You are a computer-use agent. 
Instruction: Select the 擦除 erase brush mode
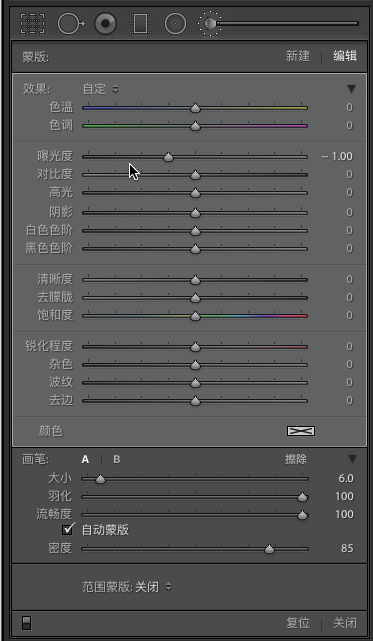(x=296, y=459)
